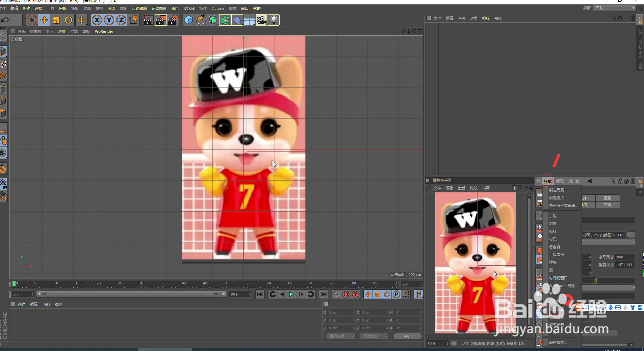Image resolution: width=644 pixels, height=351 pixels.
Task: Toggle point level animation dots button
Action: pyautogui.click(x=406, y=294)
